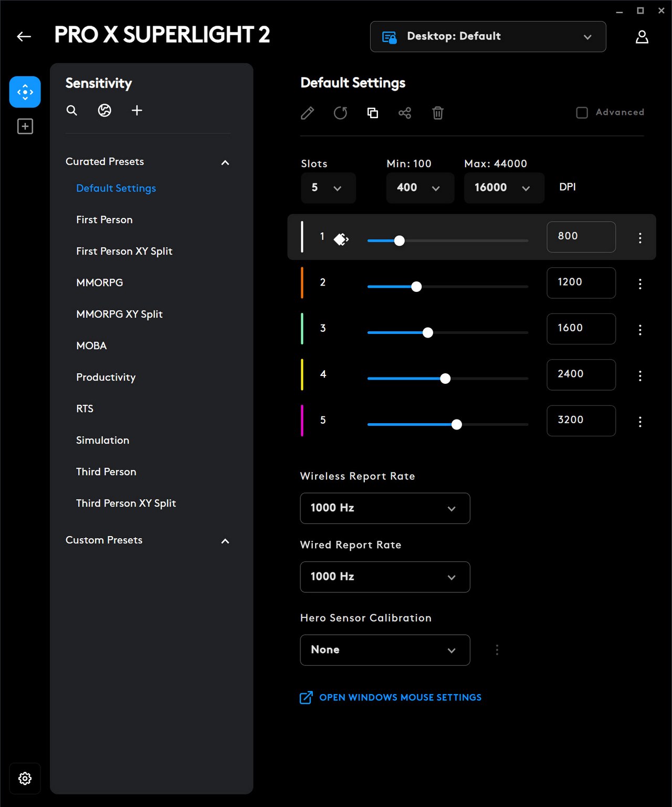Select the RTS preset
The height and width of the screenshot is (807, 672).
coord(85,408)
